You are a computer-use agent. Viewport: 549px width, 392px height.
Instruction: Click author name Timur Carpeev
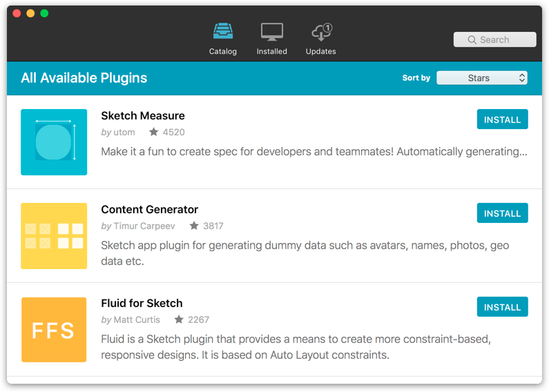tap(144, 226)
